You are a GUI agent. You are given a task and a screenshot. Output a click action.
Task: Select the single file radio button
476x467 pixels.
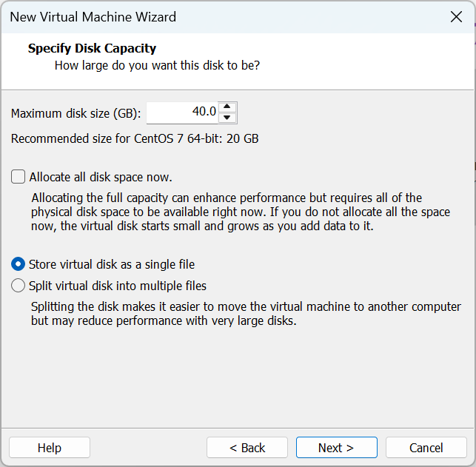[19, 264]
